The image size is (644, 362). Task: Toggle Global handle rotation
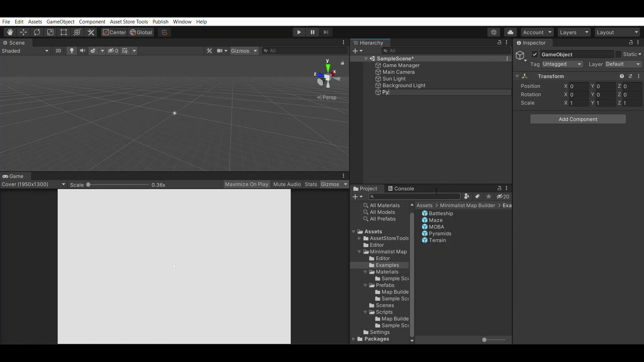[x=141, y=32]
